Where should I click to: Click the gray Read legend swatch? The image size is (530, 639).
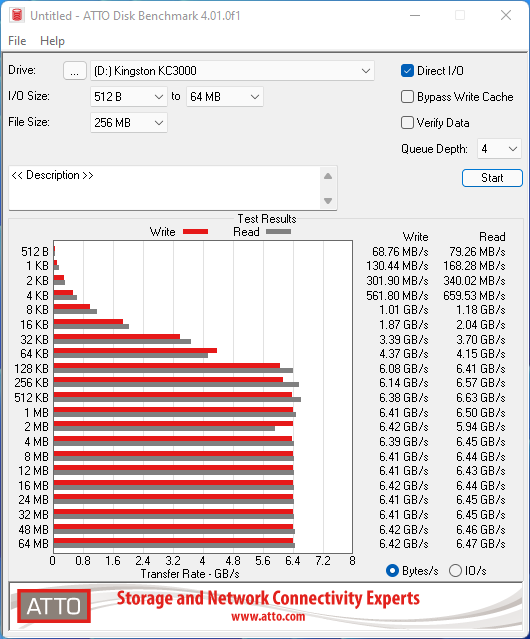pyautogui.click(x=278, y=231)
